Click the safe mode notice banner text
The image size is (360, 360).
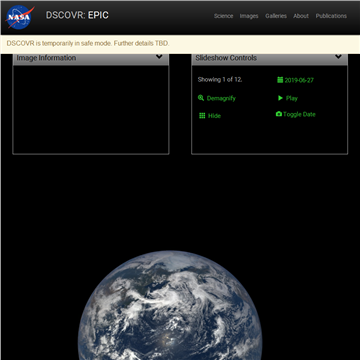(88, 43)
